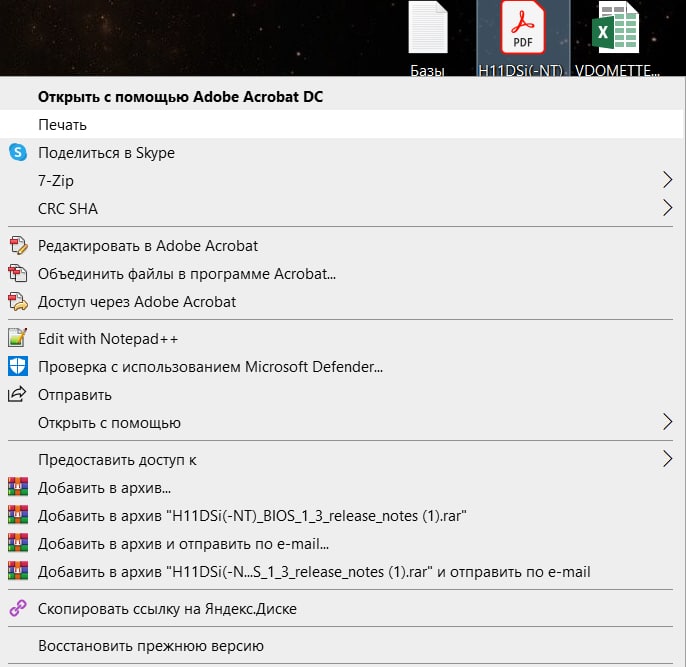686x667 pixels.
Task: Choose the Отправить menu entry
Action: point(341,395)
